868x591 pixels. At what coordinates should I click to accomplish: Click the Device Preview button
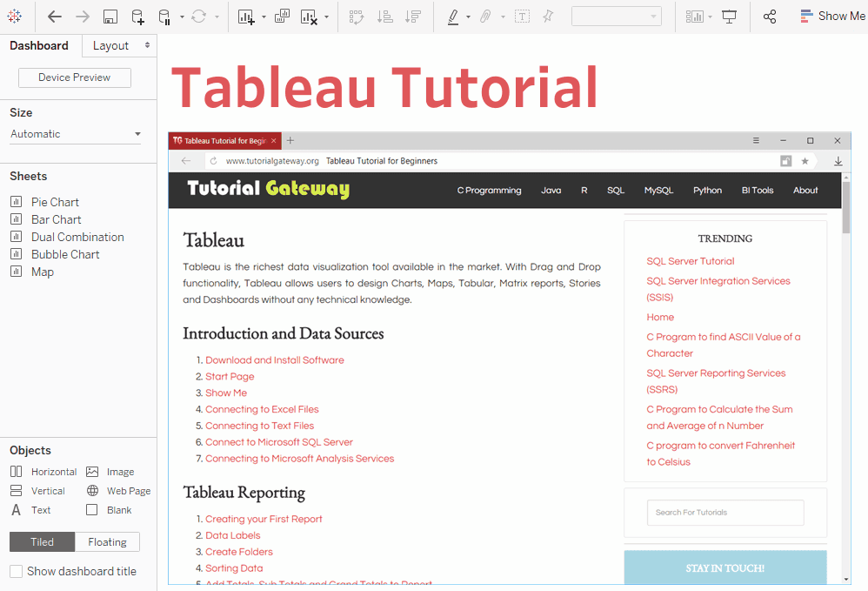[75, 77]
